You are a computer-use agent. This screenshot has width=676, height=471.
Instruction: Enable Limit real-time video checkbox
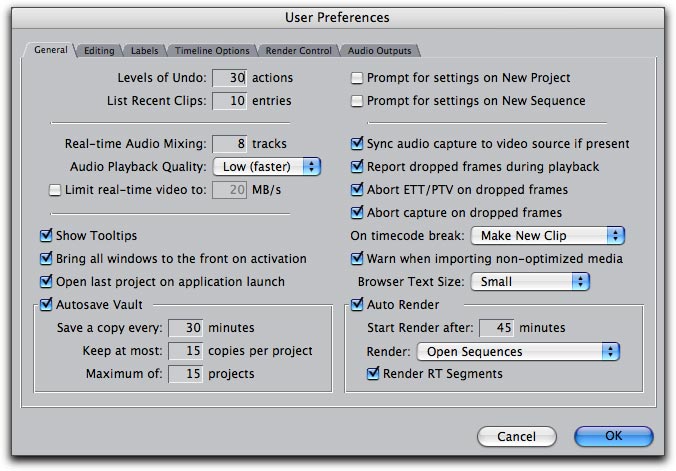point(55,190)
